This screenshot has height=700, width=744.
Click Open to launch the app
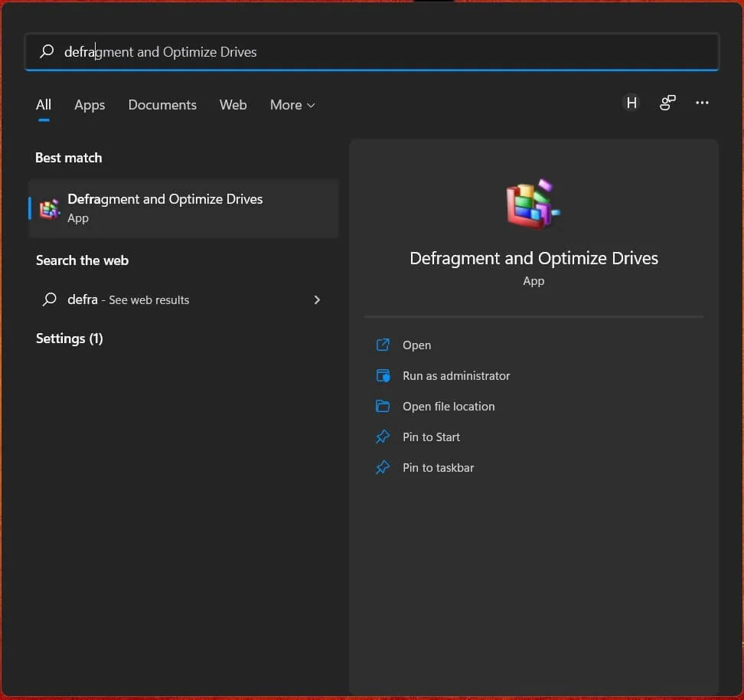[416, 345]
